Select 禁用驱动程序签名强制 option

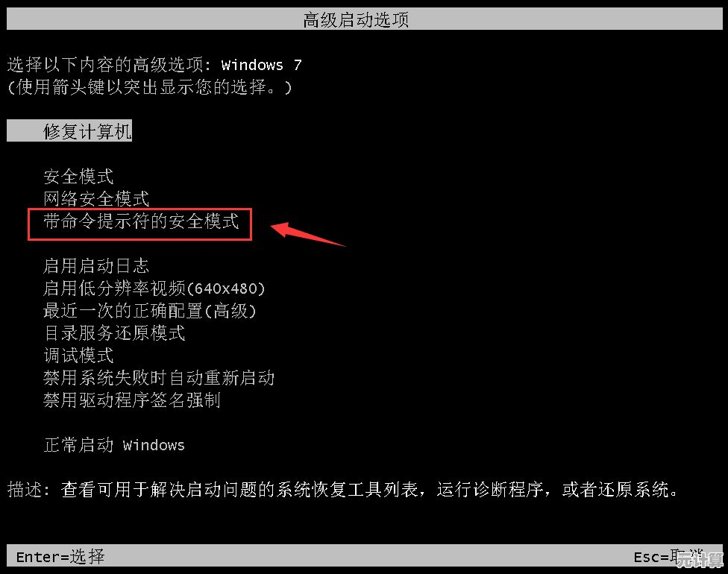tap(132, 400)
